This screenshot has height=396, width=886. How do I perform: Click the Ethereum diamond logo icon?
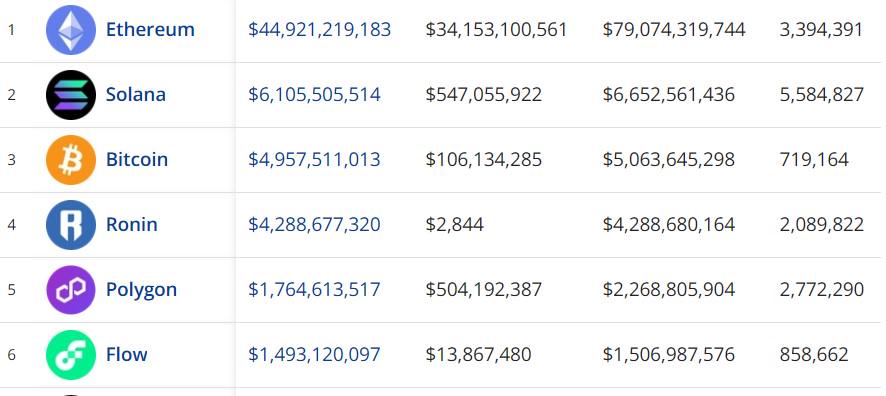[x=71, y=30]
